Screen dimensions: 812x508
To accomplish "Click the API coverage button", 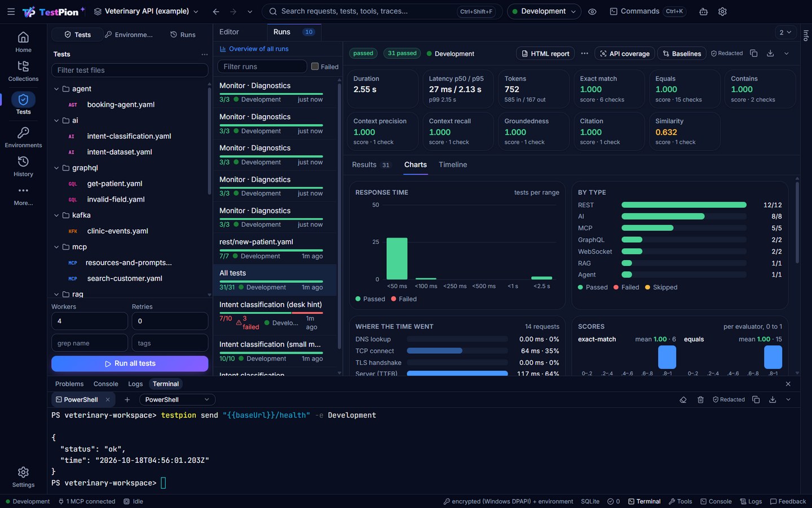I will [x=625, y=54].
